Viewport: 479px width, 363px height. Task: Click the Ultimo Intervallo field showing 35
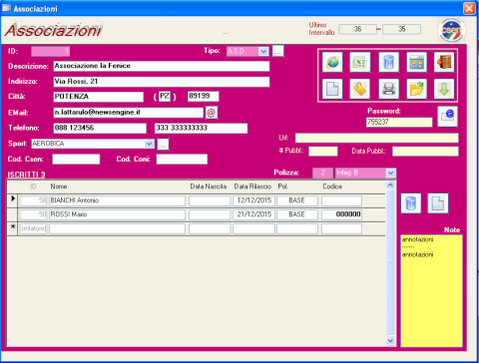[x=401, y=29]
